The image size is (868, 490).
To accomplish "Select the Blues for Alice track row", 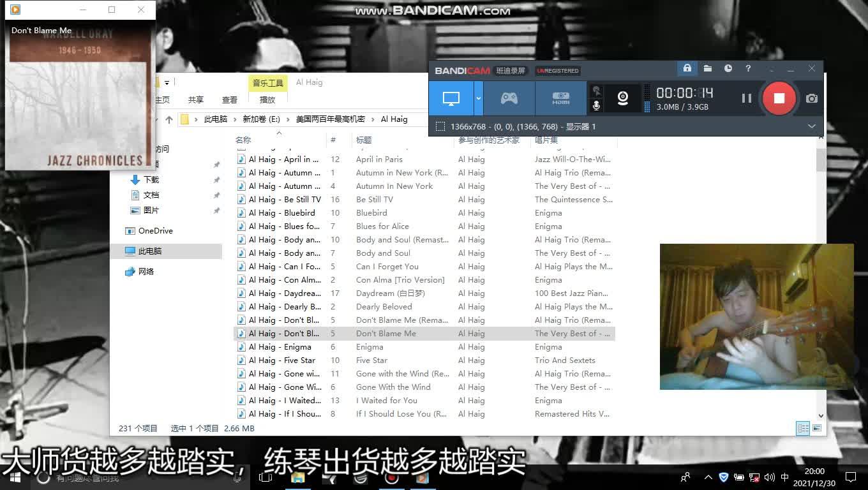I will [x=424, y=226].
